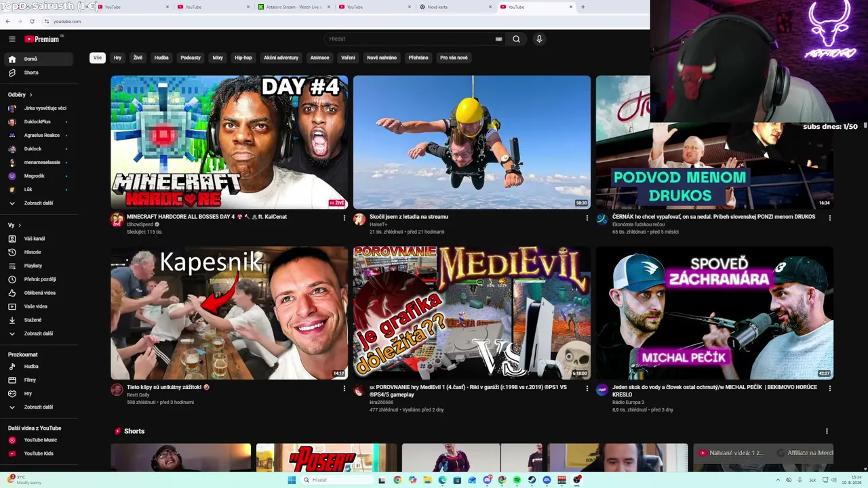
Task: Select the Vše filter chip
Action: point(98,58)
